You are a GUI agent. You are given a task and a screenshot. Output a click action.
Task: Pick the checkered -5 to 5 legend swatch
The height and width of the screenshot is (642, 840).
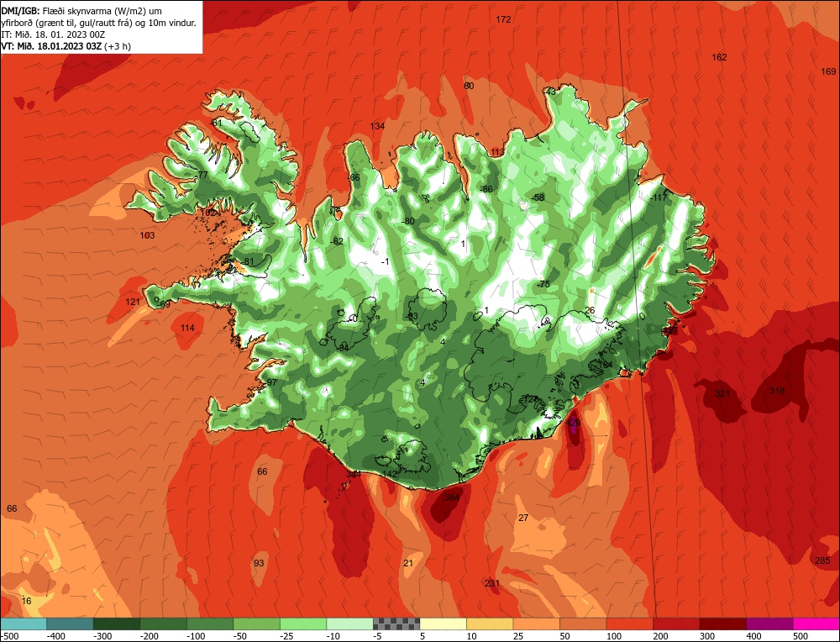tap(396, 624)
